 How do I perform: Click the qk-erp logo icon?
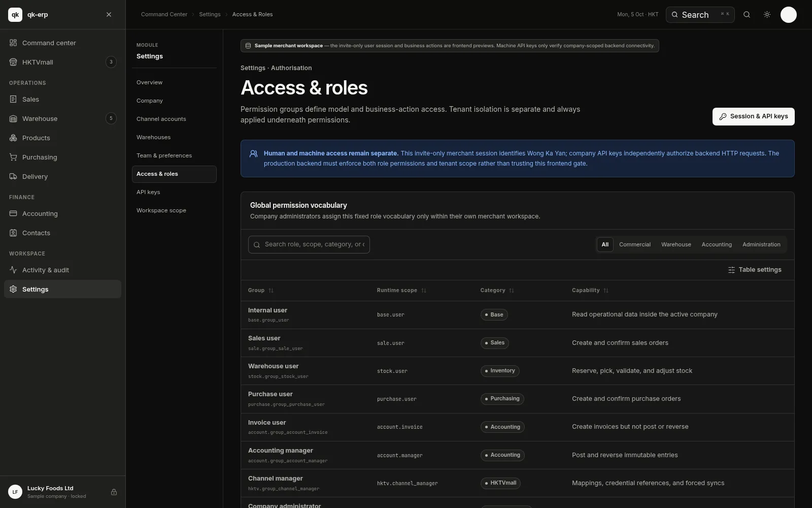point(15,15)
